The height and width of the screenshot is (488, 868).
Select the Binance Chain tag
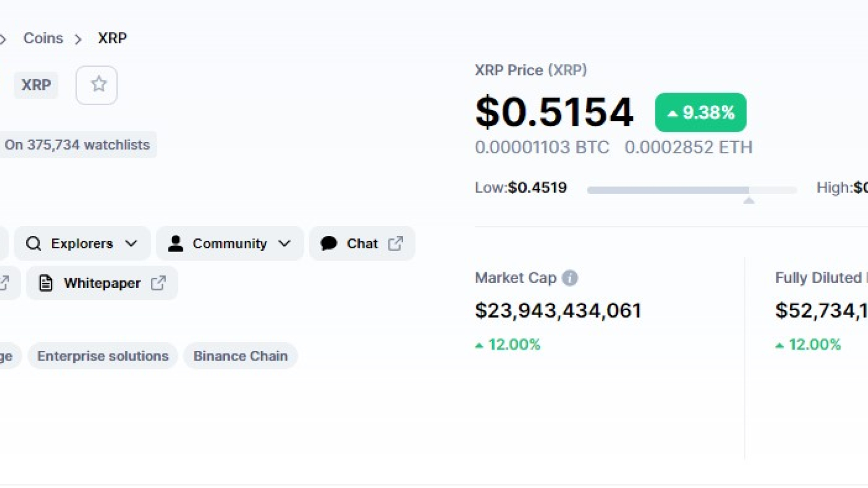[x=240, y=356]
